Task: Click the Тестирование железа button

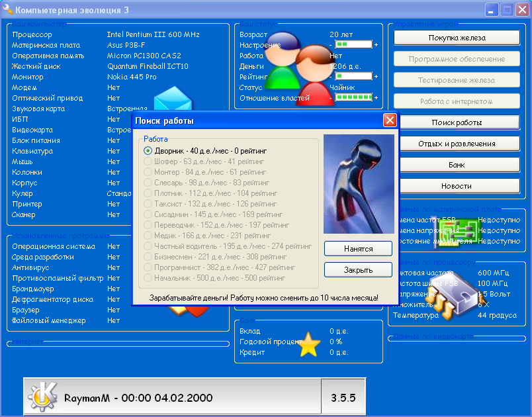Action: 457,80
